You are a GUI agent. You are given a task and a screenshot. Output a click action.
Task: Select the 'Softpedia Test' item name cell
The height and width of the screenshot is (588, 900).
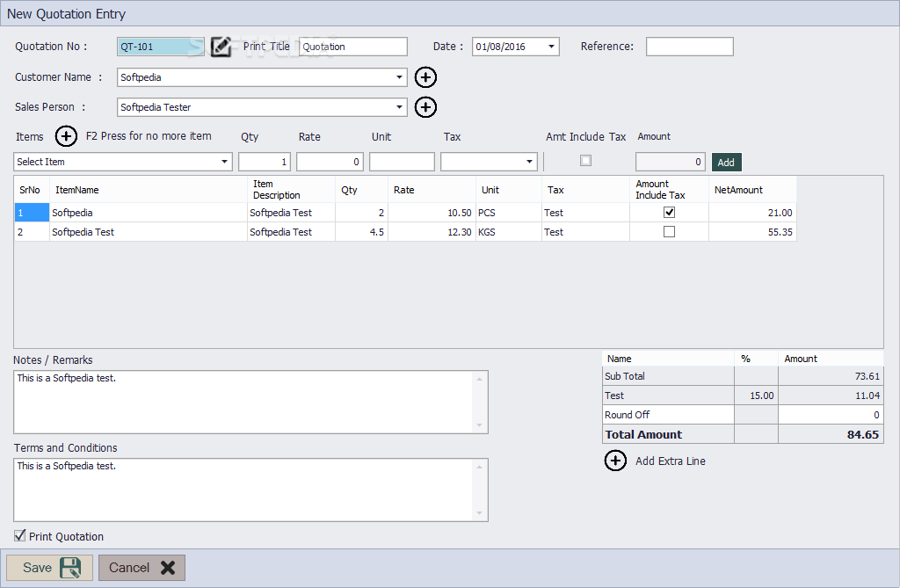[x=148, y=232]
